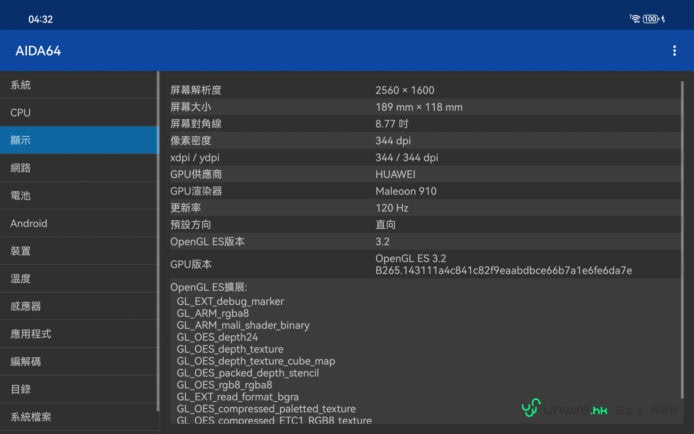Tap the 預設方向 label
The image size is (694, 434).
[x=190, y=225]
